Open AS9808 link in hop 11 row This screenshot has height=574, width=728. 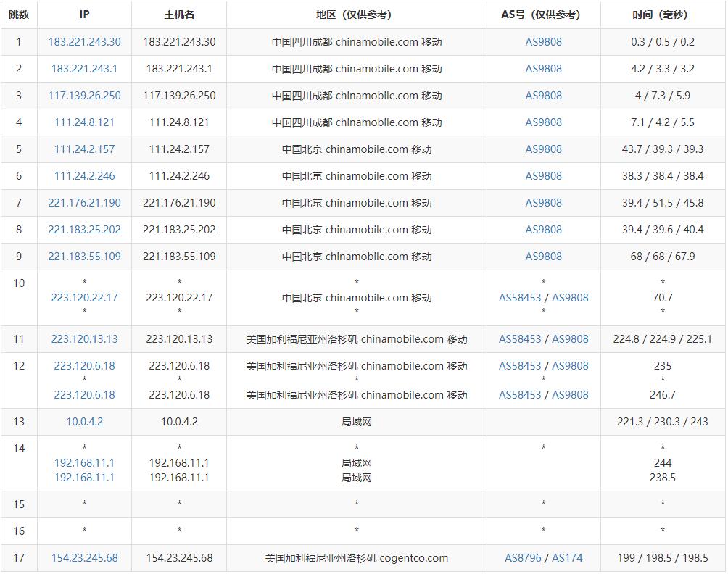click(570, 339)
